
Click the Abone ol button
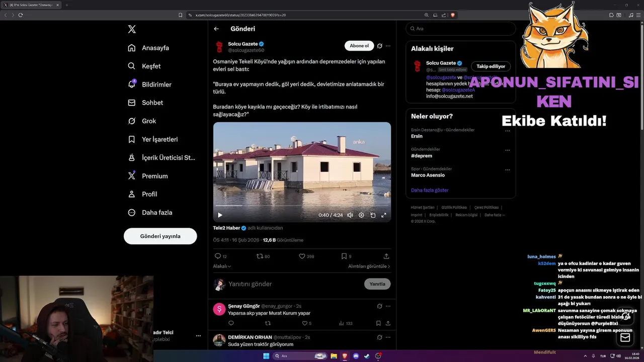pyautogui.click(x=359, y=46)
